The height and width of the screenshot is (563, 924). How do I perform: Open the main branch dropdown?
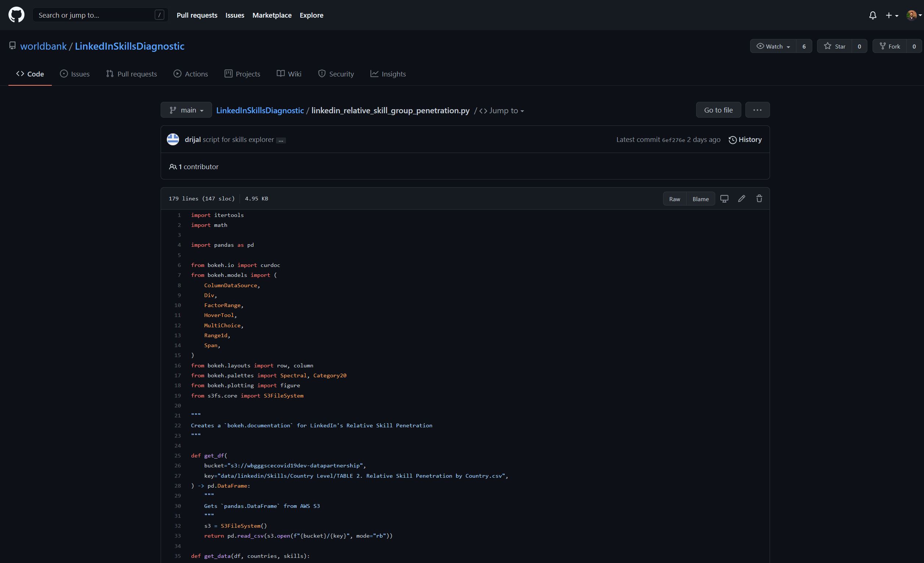[186, 110]
